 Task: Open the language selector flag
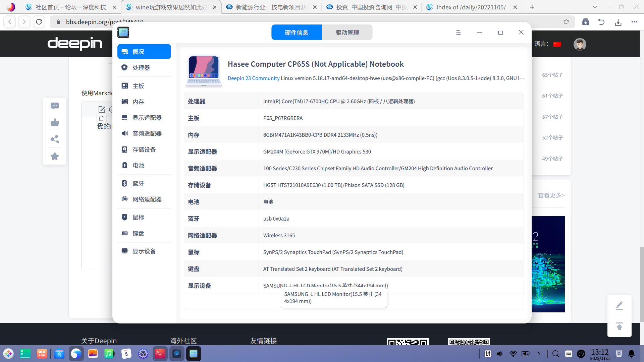click(x=557, y=44)
